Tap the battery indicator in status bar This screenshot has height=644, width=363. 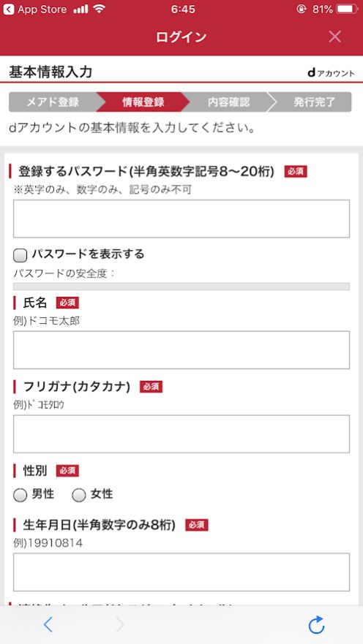347,9
